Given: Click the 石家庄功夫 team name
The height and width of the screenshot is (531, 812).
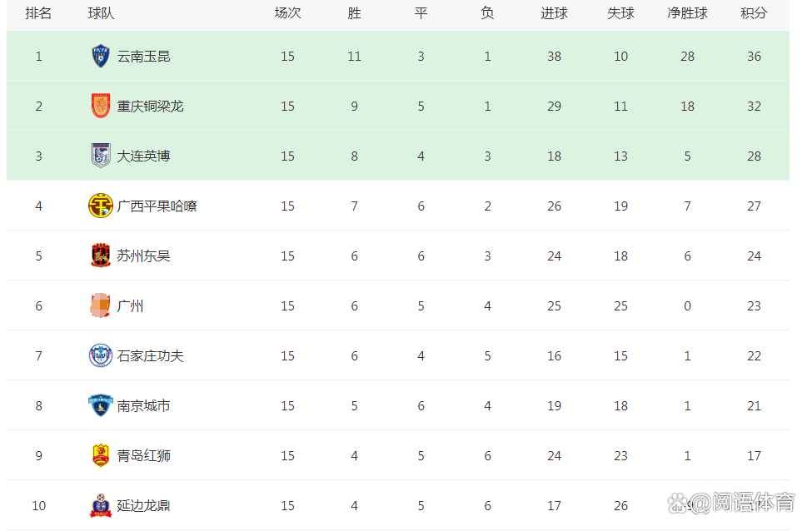Looking at the screenshot, I should 150,355.
